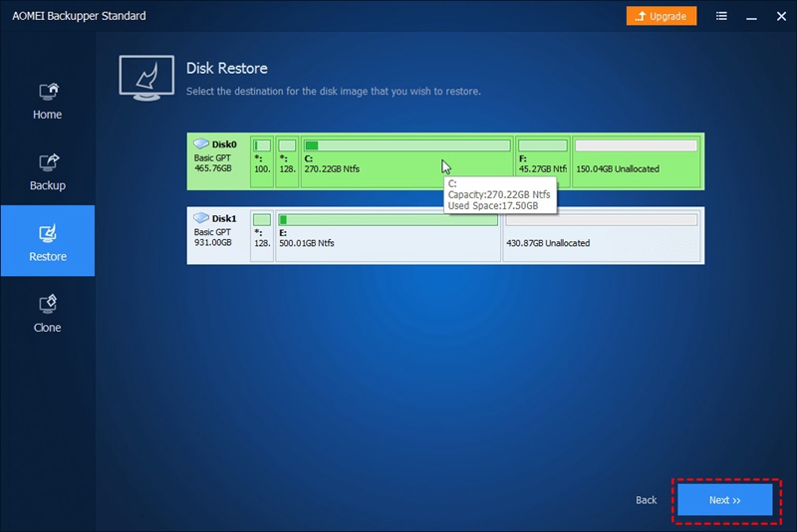The width and height of the screenshot is (797, 532).
Task: Click the Disk Restore heading
Action: (x=227, y=68)
